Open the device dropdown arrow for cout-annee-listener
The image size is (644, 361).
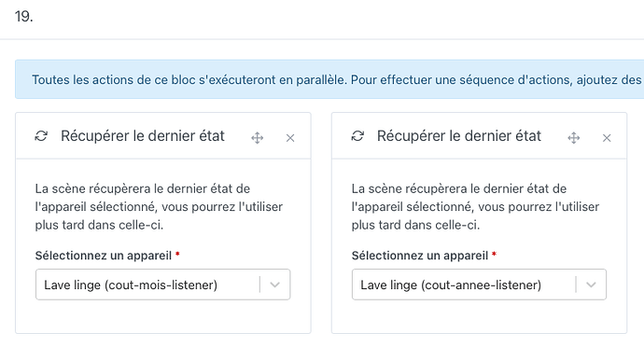591,285
